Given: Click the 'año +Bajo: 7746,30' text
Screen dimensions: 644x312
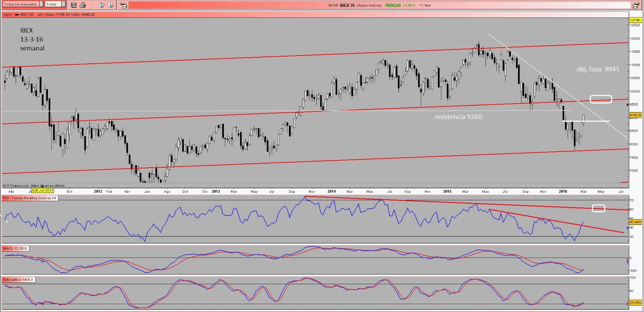Looking at the screenshot, I should tap(54, 15).
